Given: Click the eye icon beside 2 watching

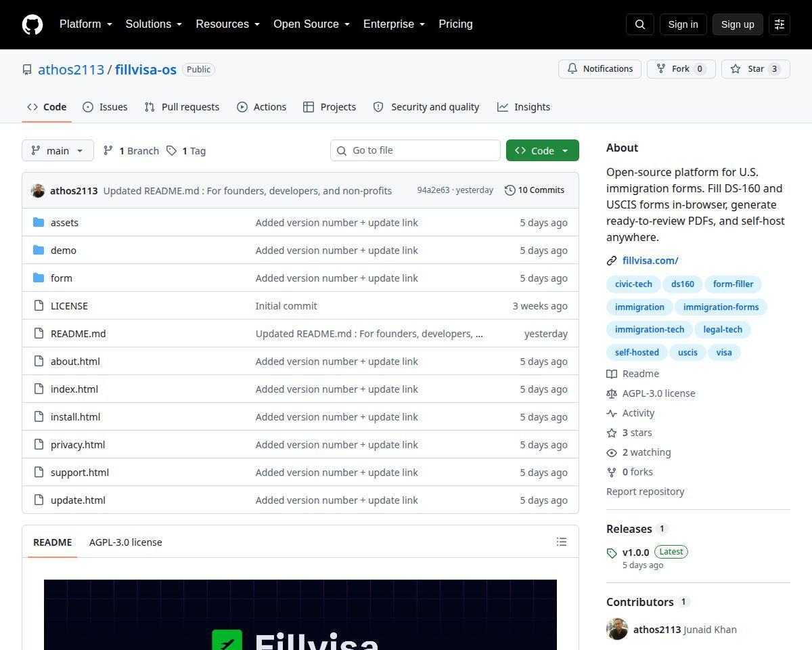Looking at the screenshot, I should point(612,452).
